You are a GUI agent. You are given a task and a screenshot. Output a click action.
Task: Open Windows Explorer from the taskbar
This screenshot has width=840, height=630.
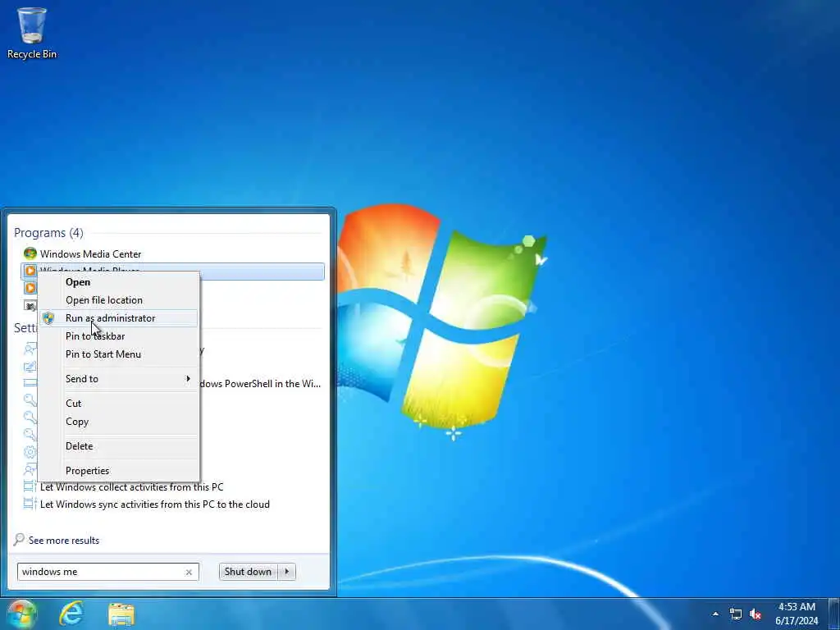click(121, 614)
